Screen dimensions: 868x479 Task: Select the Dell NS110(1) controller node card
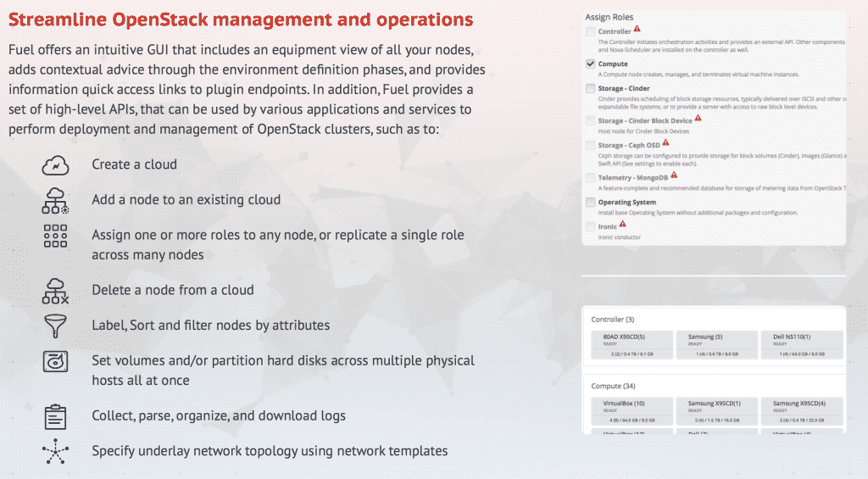tap(802, 345)
